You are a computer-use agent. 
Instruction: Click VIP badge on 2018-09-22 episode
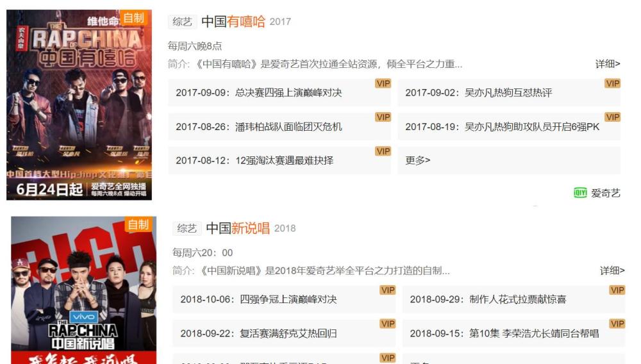388,324
